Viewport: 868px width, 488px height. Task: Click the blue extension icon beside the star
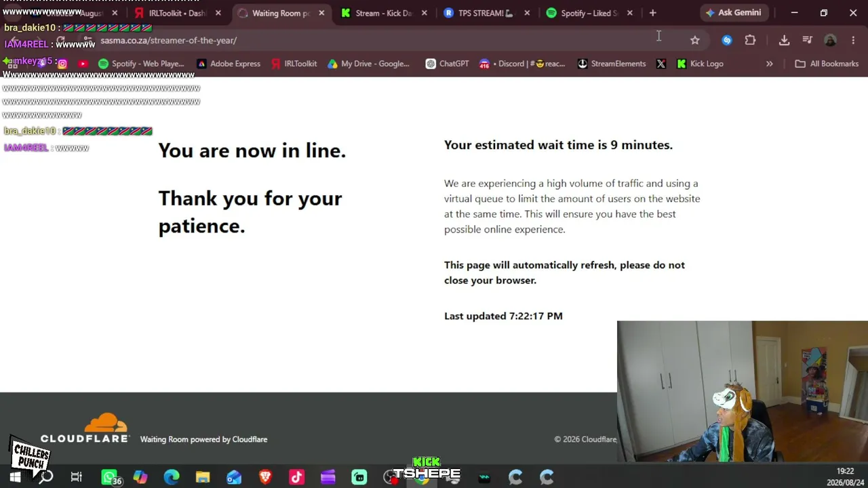point(727,41)
